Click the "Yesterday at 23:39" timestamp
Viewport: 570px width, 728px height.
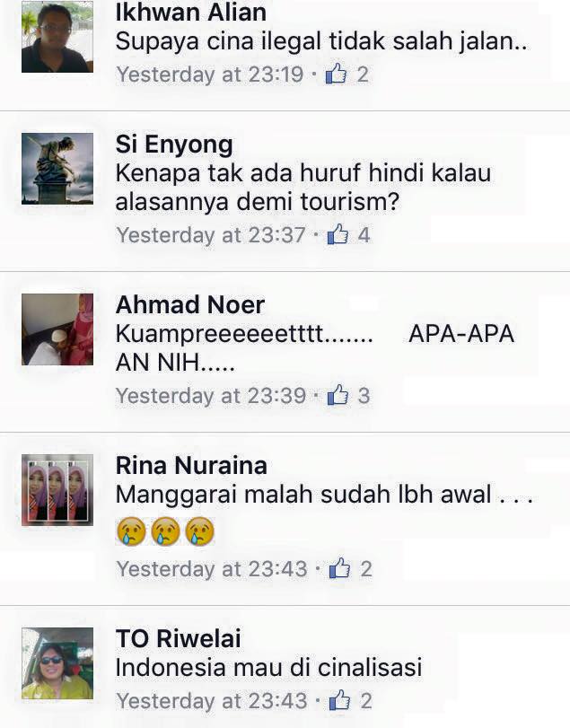[x=211, y=396]
